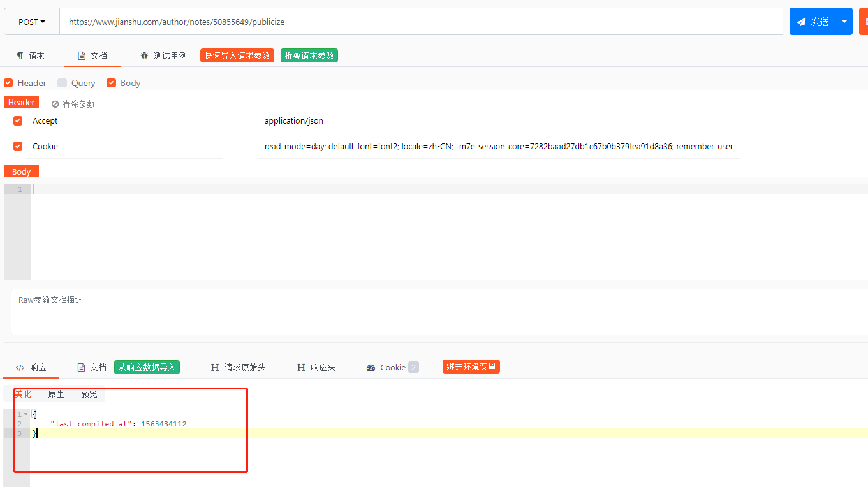Uncheck the Accept header row checkbox
The width and height of the screenshot is (868, 487).
pyautogui.click(x=18, y=120)
